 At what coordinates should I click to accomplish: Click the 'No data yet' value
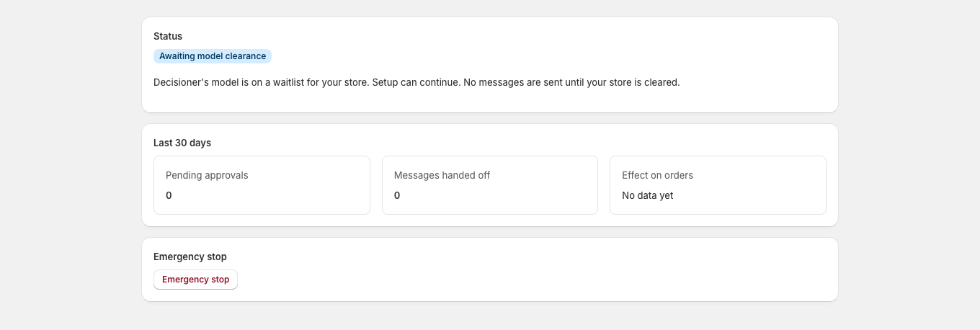tap(648, 195)
